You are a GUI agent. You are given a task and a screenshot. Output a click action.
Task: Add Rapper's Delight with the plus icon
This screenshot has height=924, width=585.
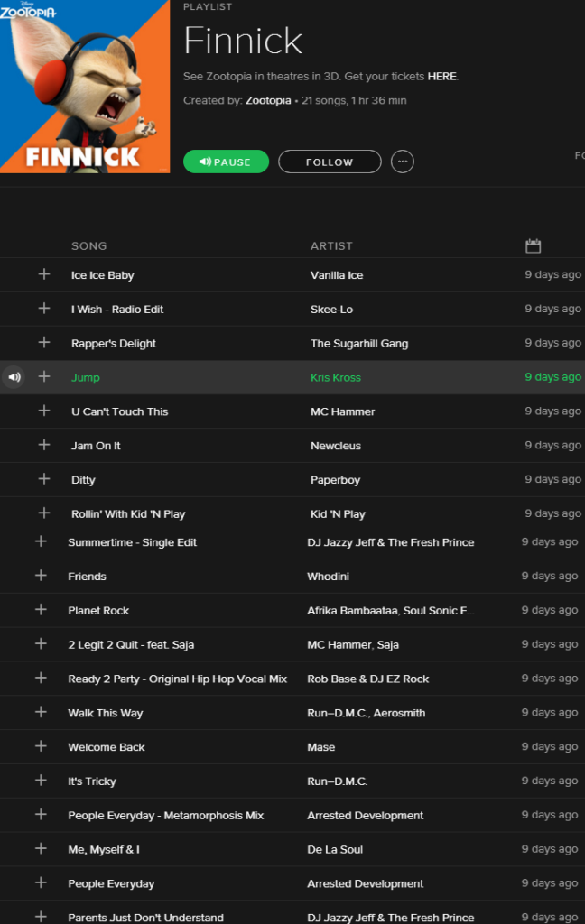pos(44,342)
